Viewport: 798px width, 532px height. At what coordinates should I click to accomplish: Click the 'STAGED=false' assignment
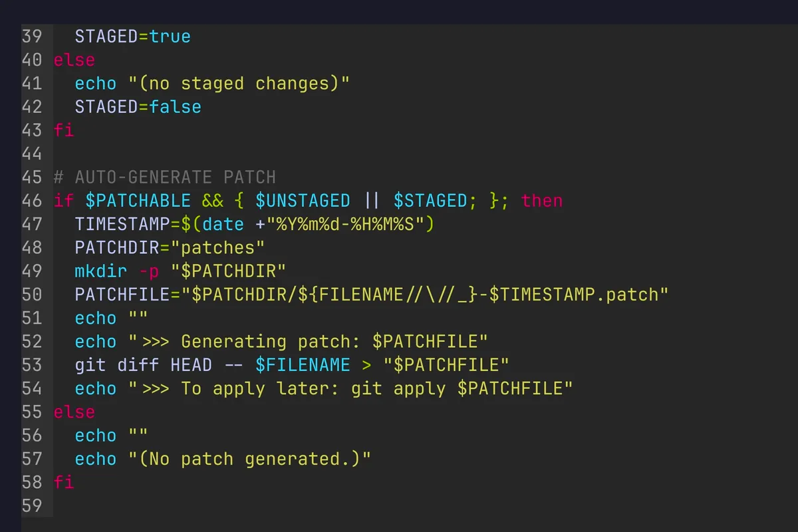[138, 107]
